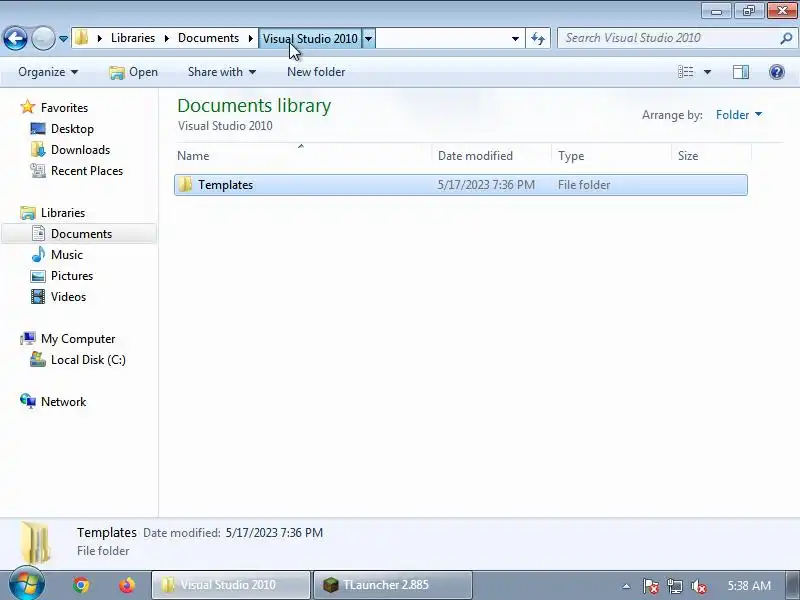Click the network tray icon
The width and height of the screenshot is (800, 600).
(674, 586)
